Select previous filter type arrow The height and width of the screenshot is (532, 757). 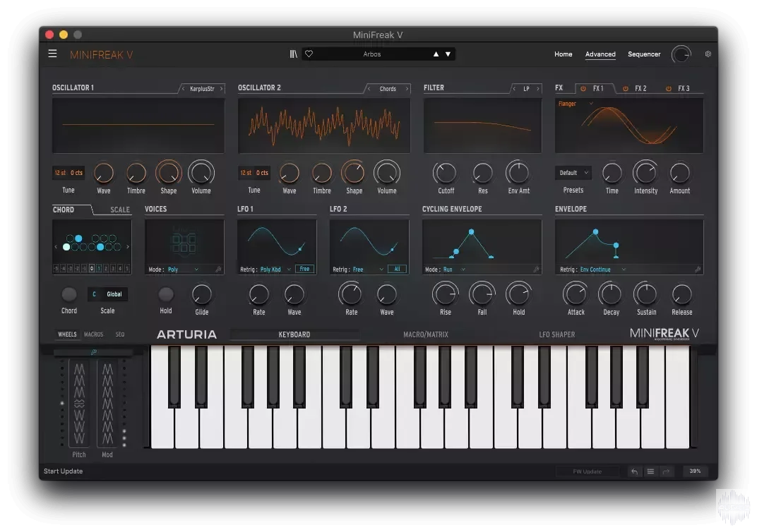tap(513, 89)
